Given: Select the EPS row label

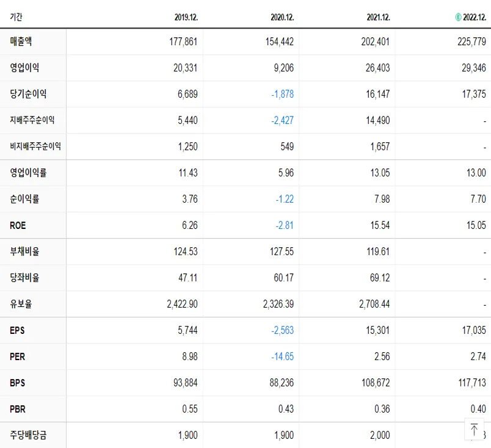Looking at the screenshot, I should (16, 330).
